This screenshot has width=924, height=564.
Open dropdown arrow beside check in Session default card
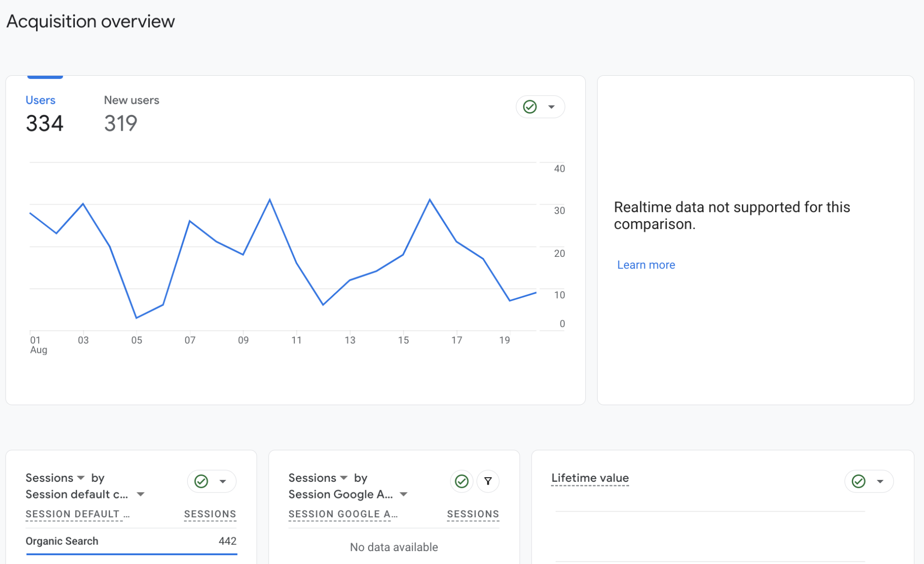coord(223,481)
